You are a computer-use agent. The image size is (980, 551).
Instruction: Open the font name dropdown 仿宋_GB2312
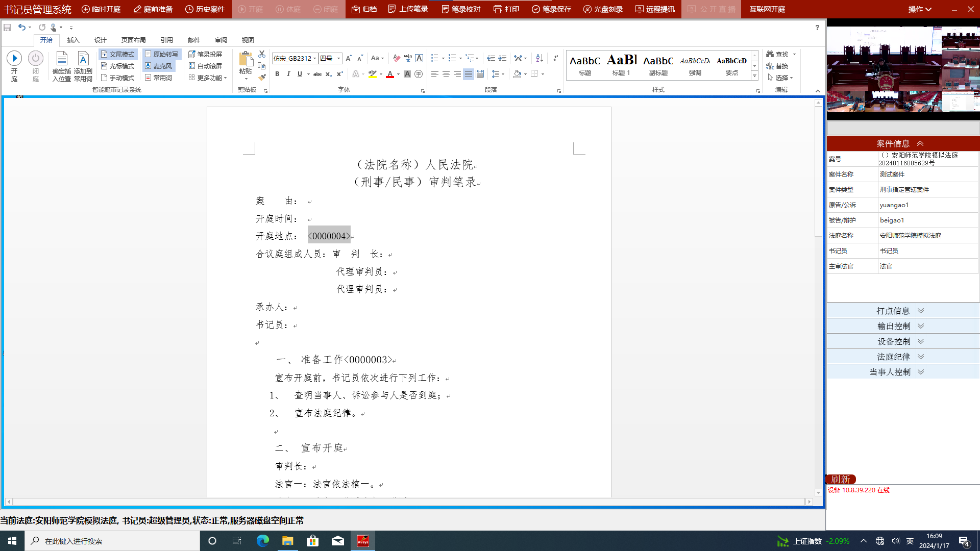click(315, 59)
